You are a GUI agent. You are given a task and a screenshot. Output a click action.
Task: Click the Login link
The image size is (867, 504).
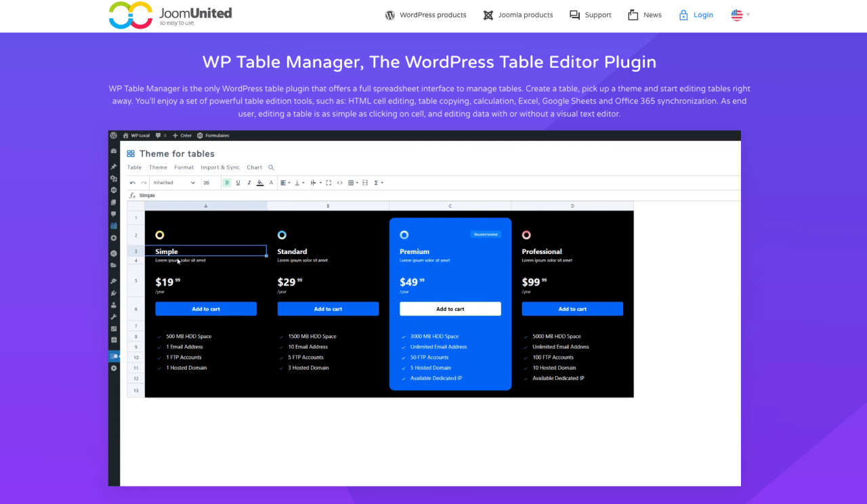pyautogui.click(x=696, y=15)
